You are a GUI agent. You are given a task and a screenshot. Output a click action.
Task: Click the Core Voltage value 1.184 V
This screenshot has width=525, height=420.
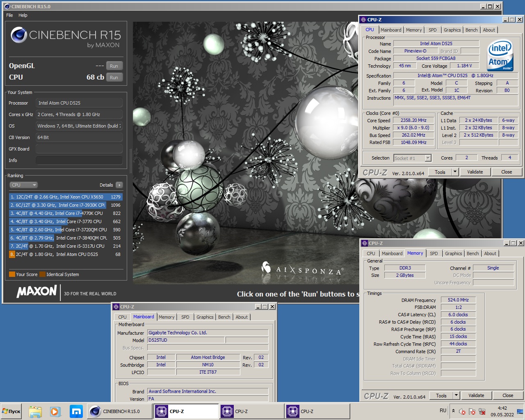[x=464, y=66]
